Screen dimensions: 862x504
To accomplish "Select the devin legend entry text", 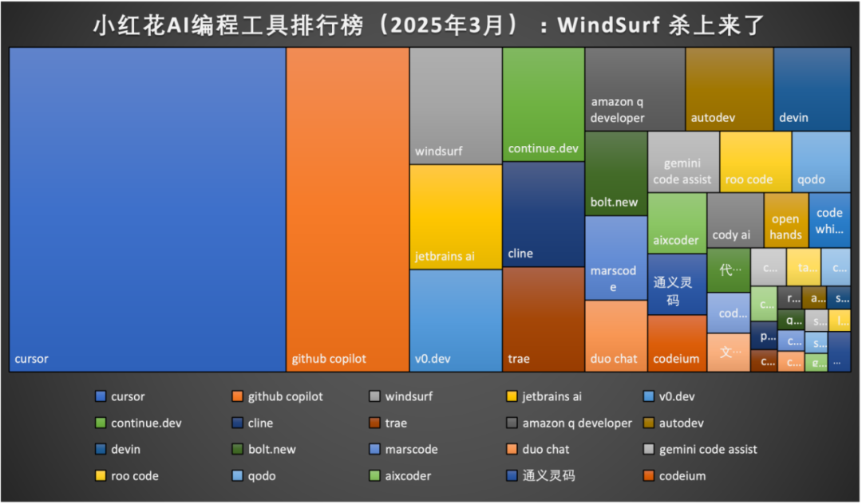I will [125, 449].
